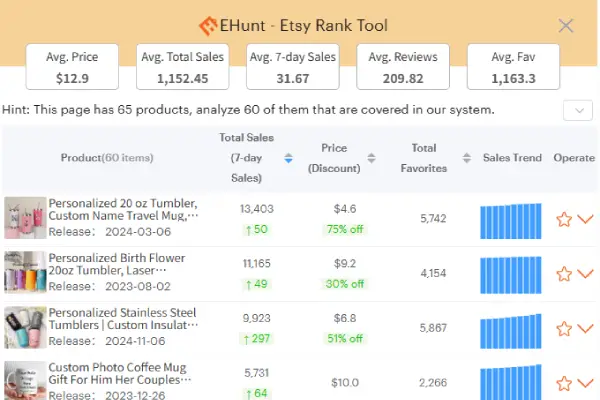Open Personalized 20 oz Tumbler product thumbnail
Image resolution: width=600 pixels, height=400 pixels.
click(x=25, y=218)
